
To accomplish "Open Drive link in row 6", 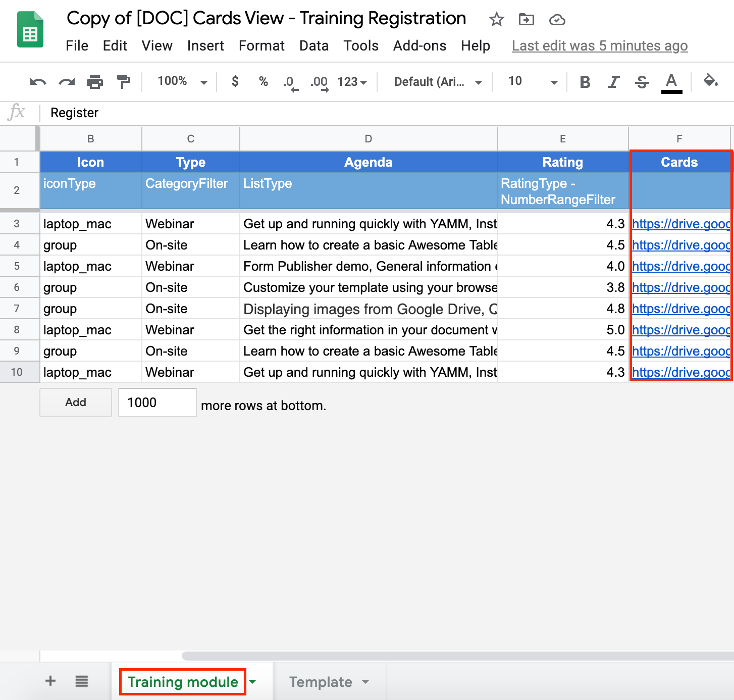I will pos(681,287).
